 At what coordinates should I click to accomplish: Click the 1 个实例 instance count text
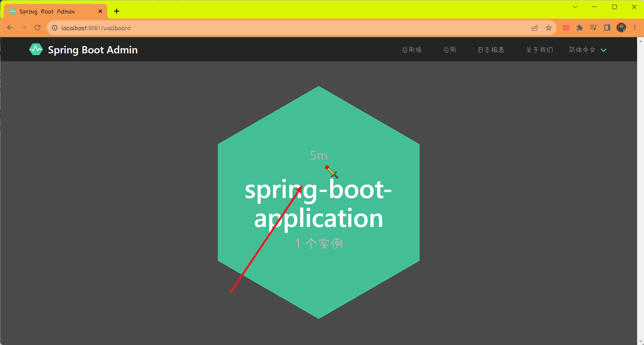click(x=319, y=243)
